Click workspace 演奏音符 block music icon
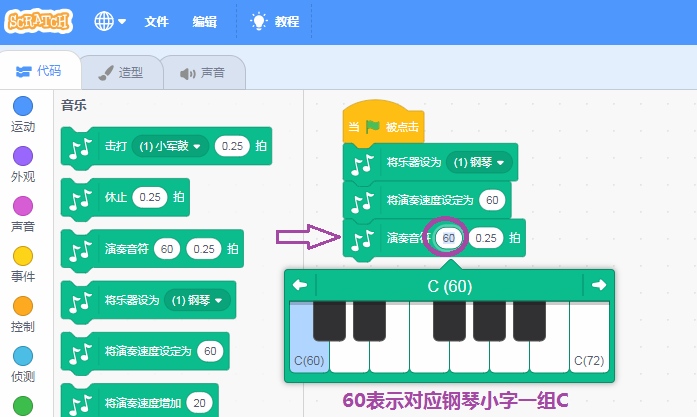Viewport: 697px width, 417px height. [362, 241]
